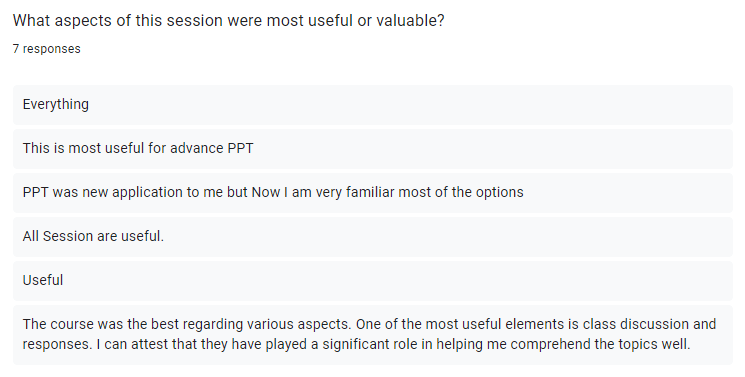Click the 'All Session are useful.' response
This screenshot has height=377, width=745.
click(372, 237)
